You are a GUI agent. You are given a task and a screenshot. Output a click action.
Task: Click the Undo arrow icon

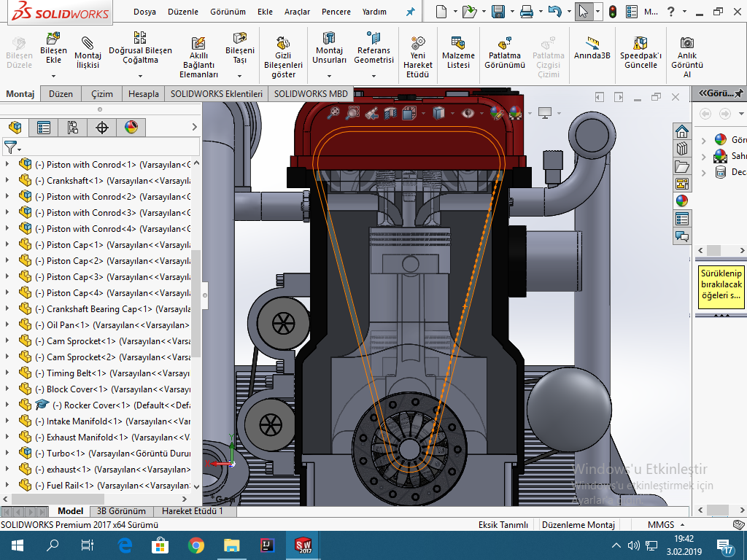point(554,12)
